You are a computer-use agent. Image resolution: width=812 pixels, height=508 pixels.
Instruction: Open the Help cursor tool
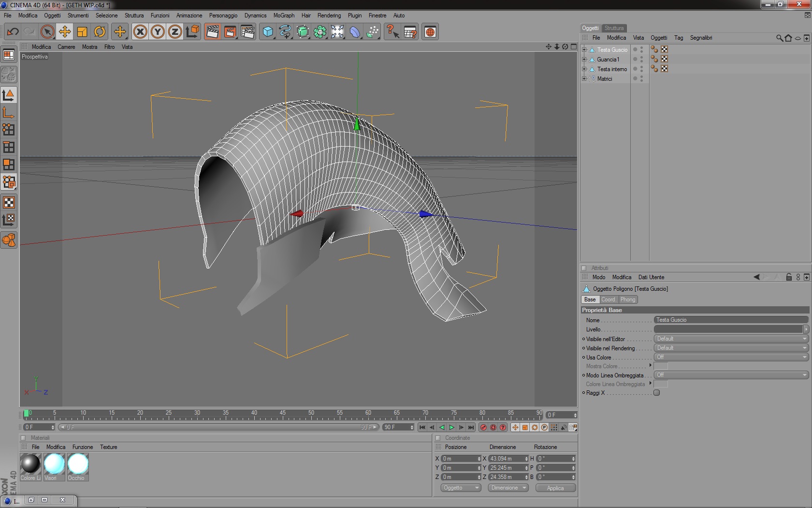[x=392, y=32]
